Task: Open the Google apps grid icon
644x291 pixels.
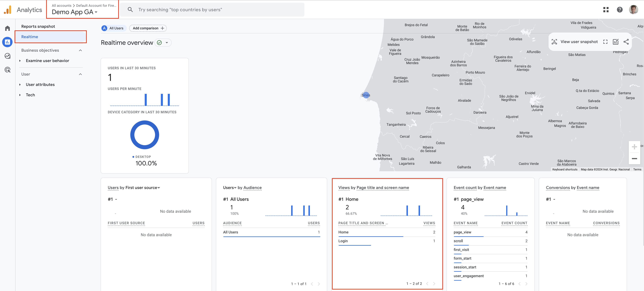Action: click(x=606, y=10)
